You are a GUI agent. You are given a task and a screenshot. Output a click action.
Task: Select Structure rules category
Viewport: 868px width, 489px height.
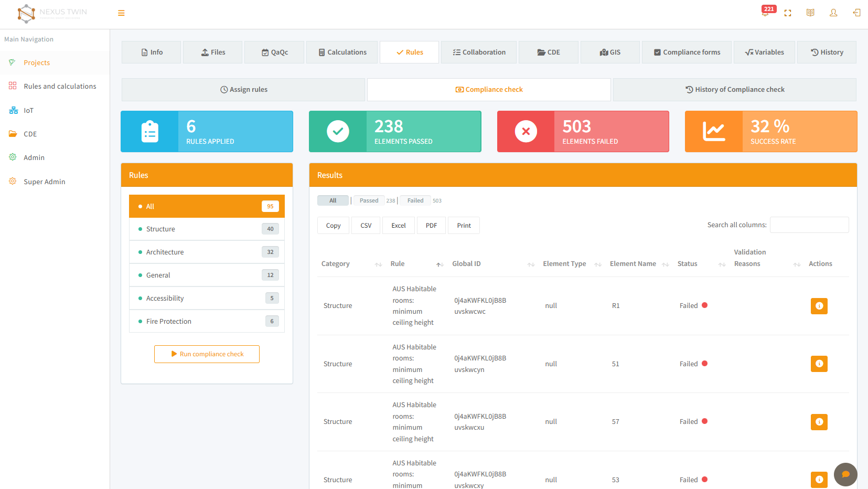(207, 229)
